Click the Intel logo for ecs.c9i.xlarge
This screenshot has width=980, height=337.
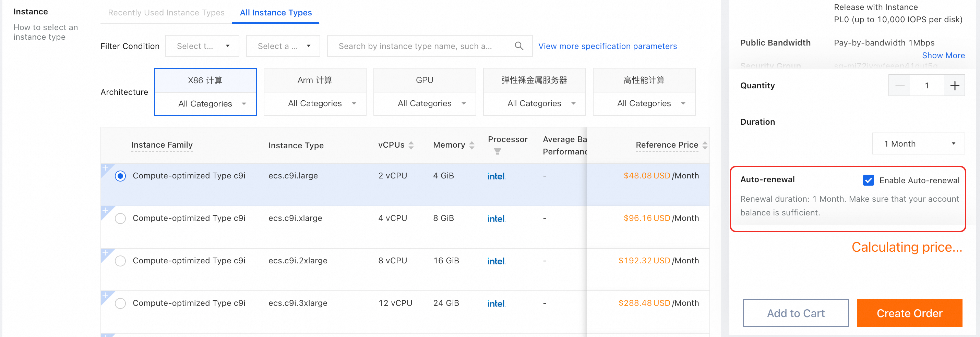point(496,219)
